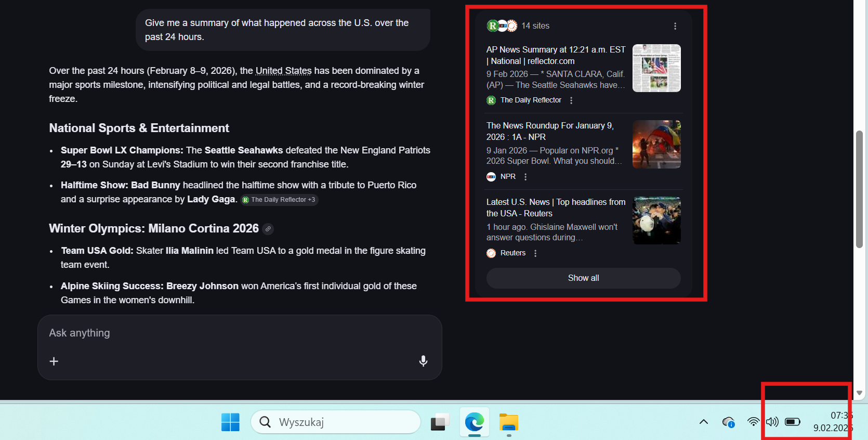
Task: Open Microsoft Edge on the taskbar
Action: click(474, 422)
